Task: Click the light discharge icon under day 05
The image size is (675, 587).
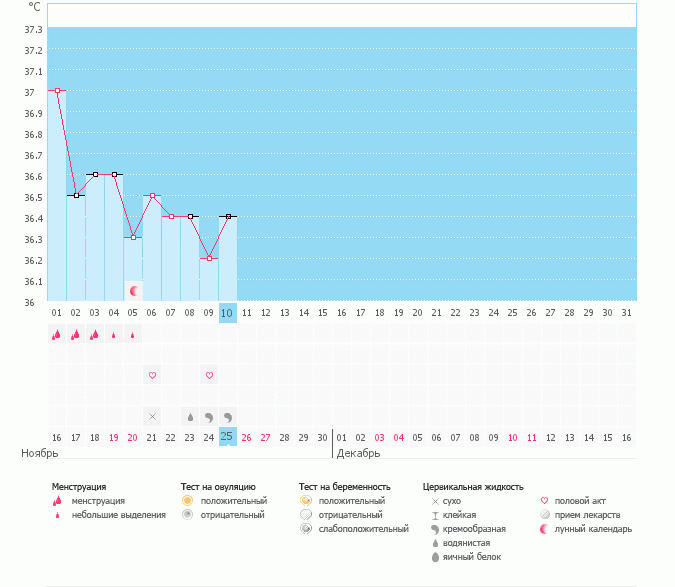Action: point(133,336)
